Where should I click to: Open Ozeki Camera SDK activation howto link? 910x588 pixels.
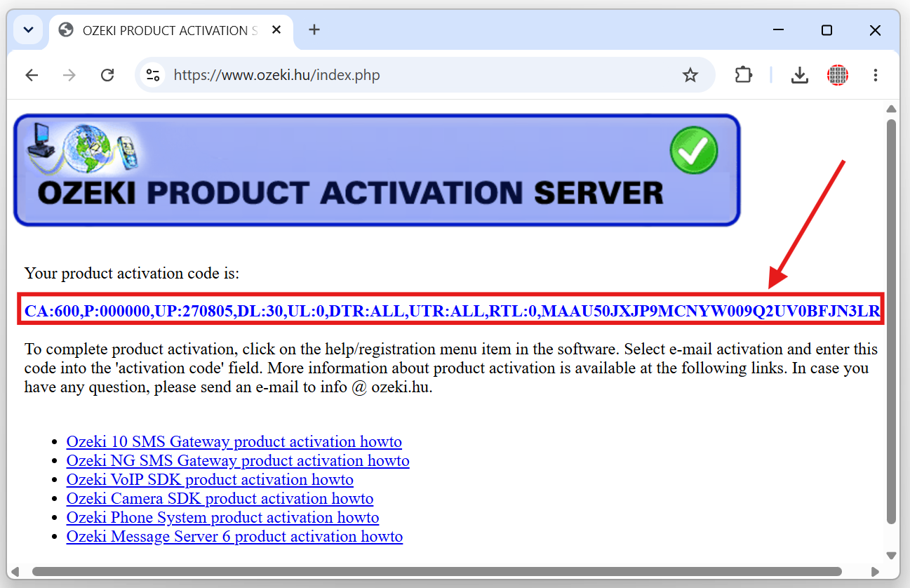[x=220, y=499]
